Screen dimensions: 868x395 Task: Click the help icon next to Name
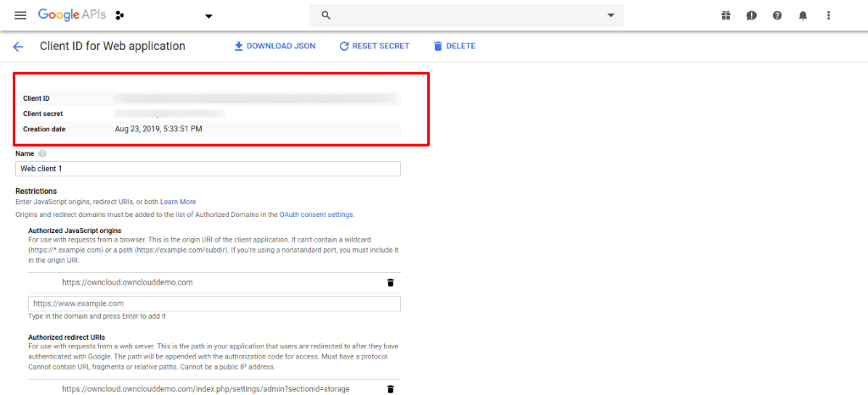(x=42, y=153)
